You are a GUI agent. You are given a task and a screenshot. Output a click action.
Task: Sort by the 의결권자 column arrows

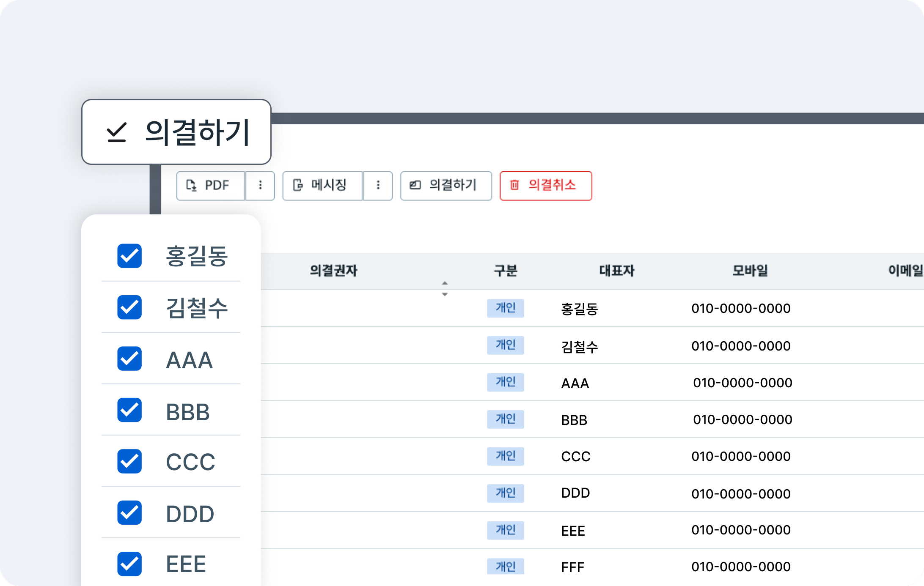(445, 289)
